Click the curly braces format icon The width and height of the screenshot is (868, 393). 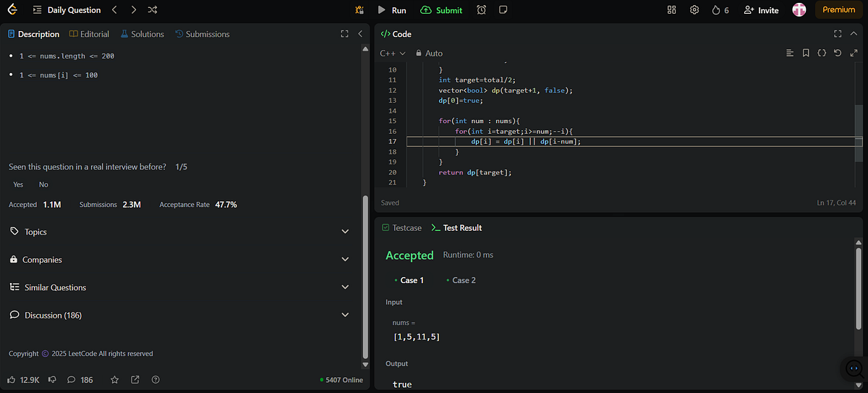click(x=822, y=53)
